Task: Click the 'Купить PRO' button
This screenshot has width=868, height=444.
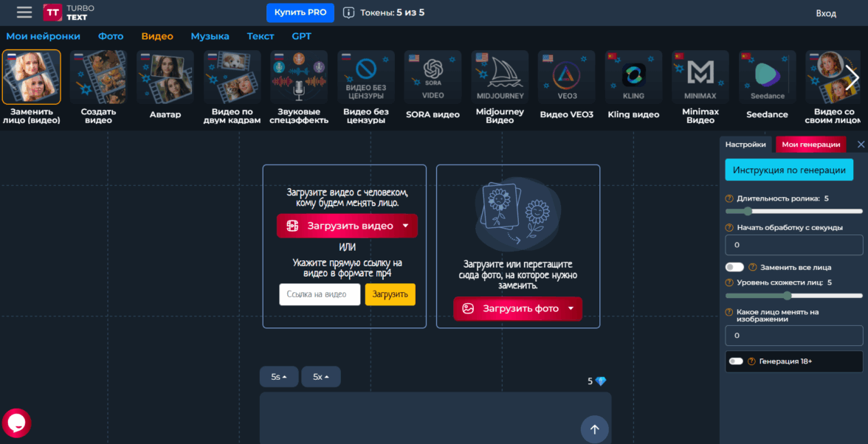Action: (300, 12)
